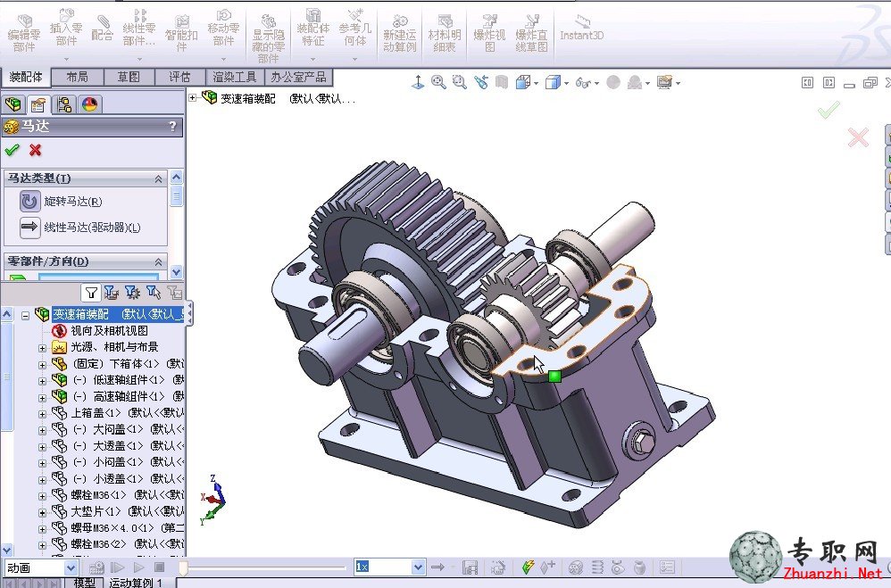The width and height of the screenshot is (891, 588).
Task: Select 线性马达(驱动器) motor option
Action: point(80,228)
